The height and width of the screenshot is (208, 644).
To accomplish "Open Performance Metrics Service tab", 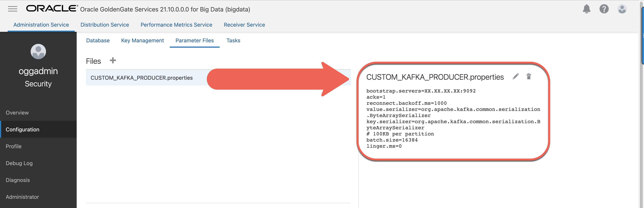I will coord(176,25).
